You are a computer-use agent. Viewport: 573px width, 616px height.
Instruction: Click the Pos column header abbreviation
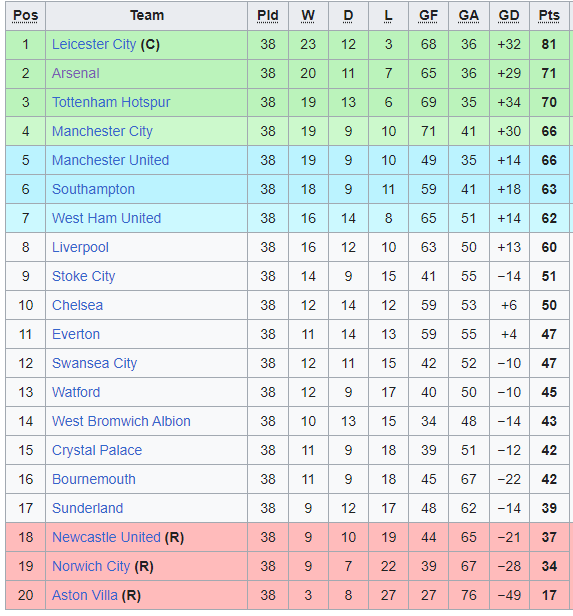pyautogui.click(x=25, y=15)
